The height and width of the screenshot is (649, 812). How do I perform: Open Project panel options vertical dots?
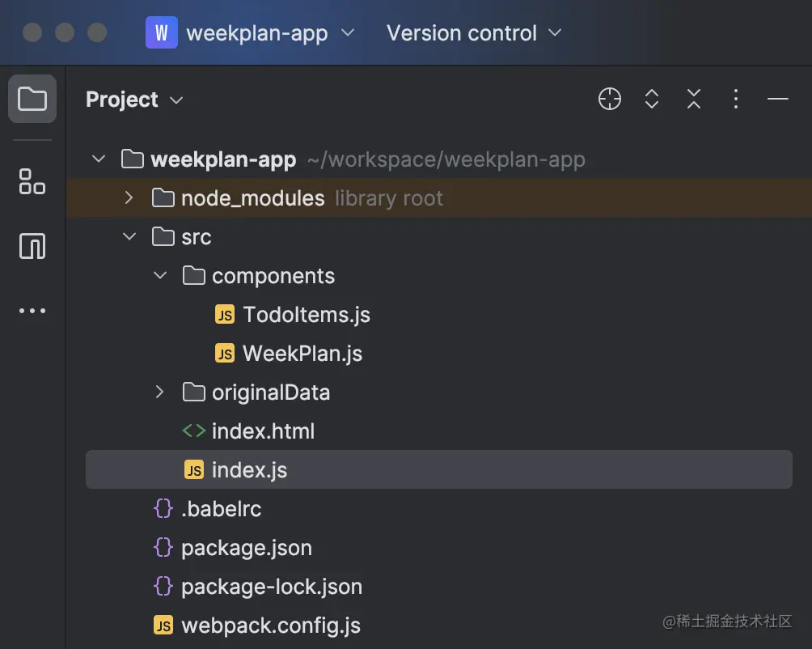(735, 100)
